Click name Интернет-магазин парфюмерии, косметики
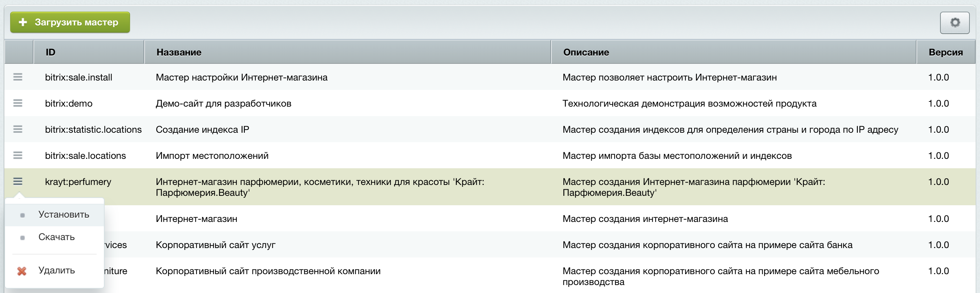The width and height of the screenshot is (980, 293). tap(320, 187)
